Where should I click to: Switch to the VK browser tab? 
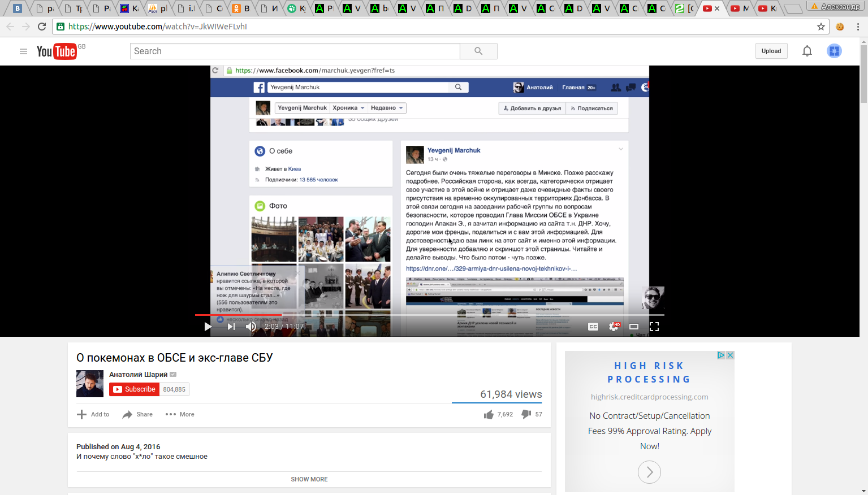pos(18,8)
